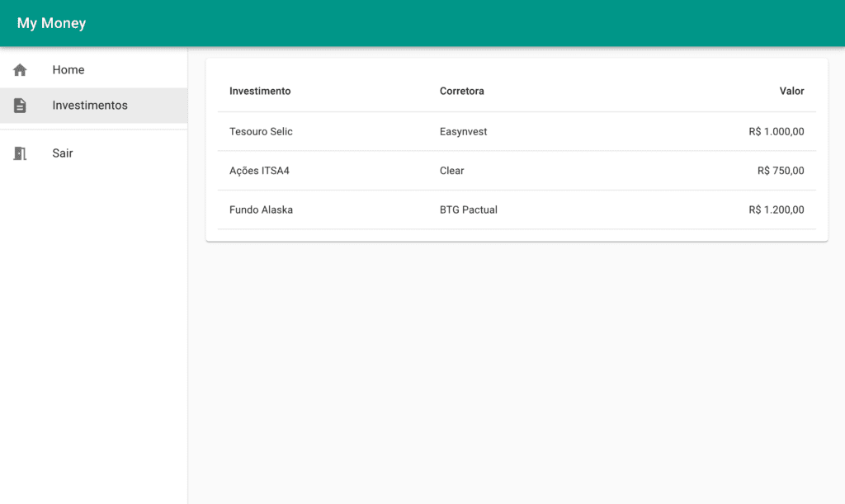Open the Fundo Alaska investment entry
The height and width of the screenshot is (504, 845).
(261, 210)
